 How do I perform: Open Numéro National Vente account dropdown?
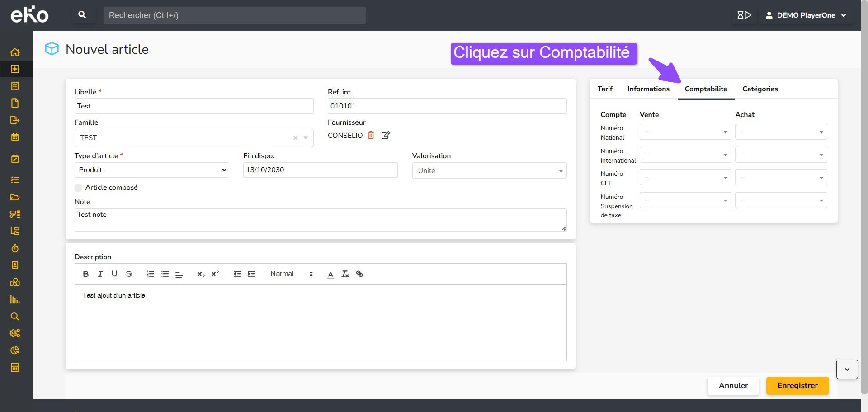coord(685,132)
